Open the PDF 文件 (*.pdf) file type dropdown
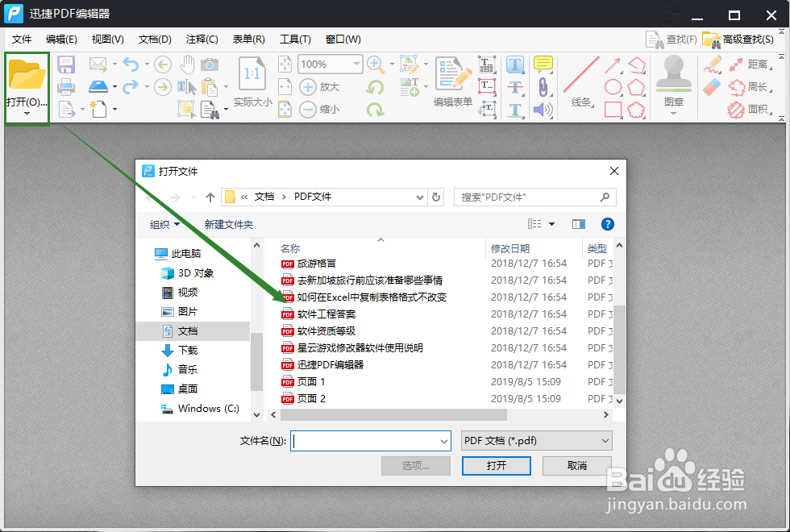The height and width of the screenshot is (532, 790). (605, 440)
